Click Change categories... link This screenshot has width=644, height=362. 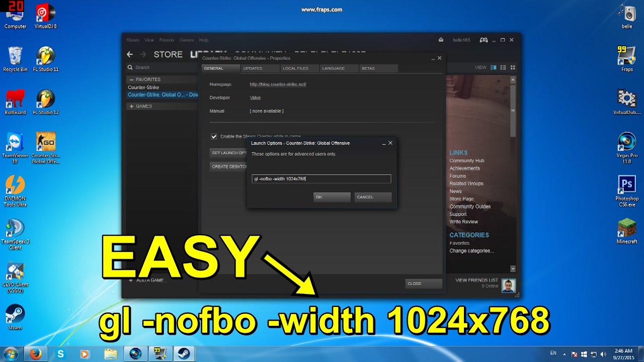point(471,251)
